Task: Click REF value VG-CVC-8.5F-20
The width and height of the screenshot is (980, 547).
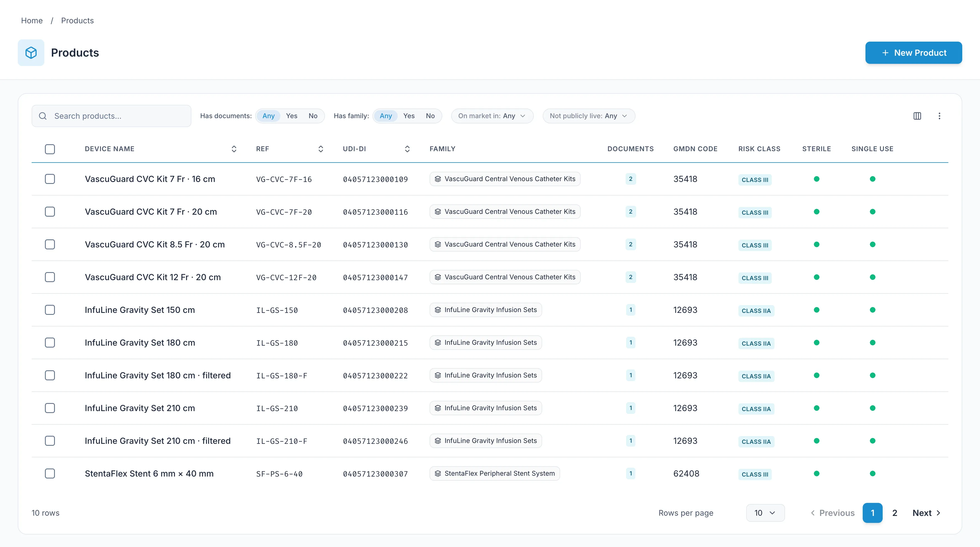Action: tap(288, 245)
